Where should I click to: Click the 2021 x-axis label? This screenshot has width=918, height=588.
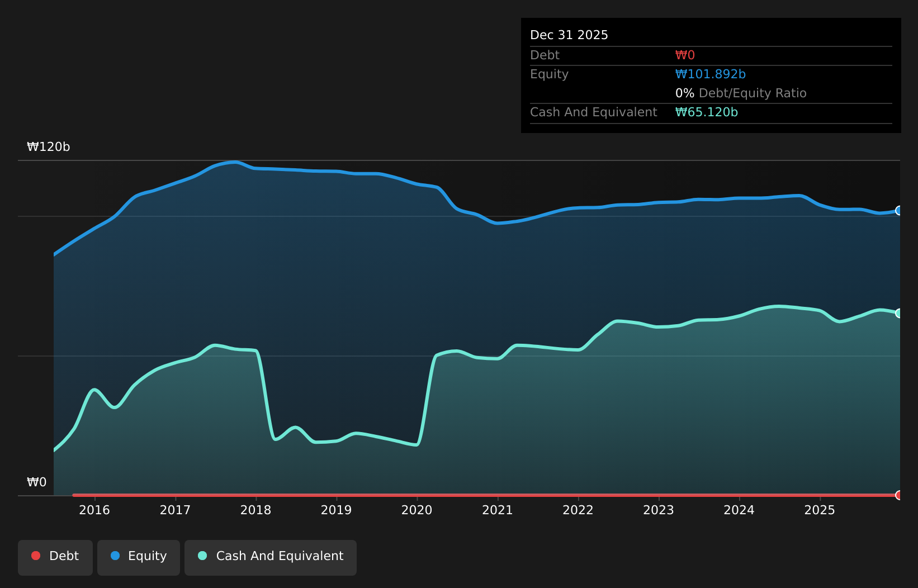point(498,510)
